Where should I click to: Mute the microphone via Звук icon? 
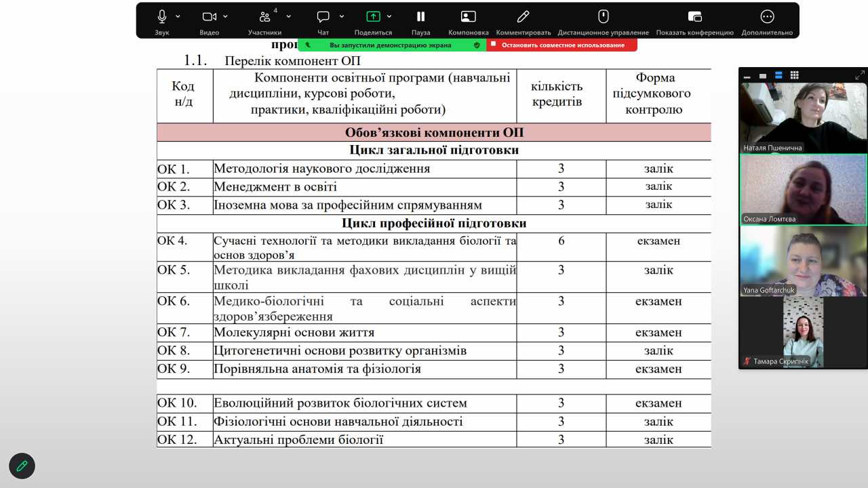162,17
